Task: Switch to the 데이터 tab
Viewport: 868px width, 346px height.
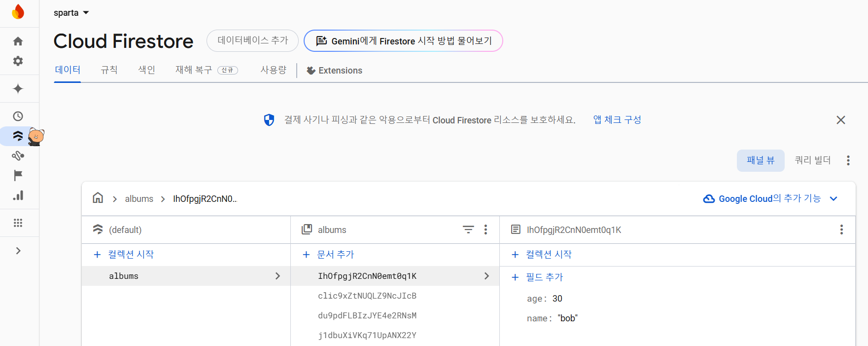Action: (68, 70)
